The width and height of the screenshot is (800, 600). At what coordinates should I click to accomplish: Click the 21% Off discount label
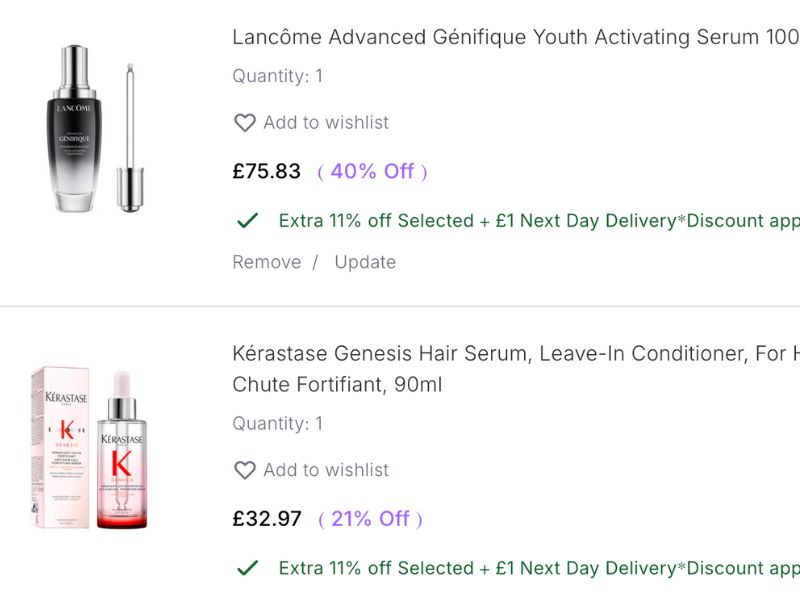370,519
